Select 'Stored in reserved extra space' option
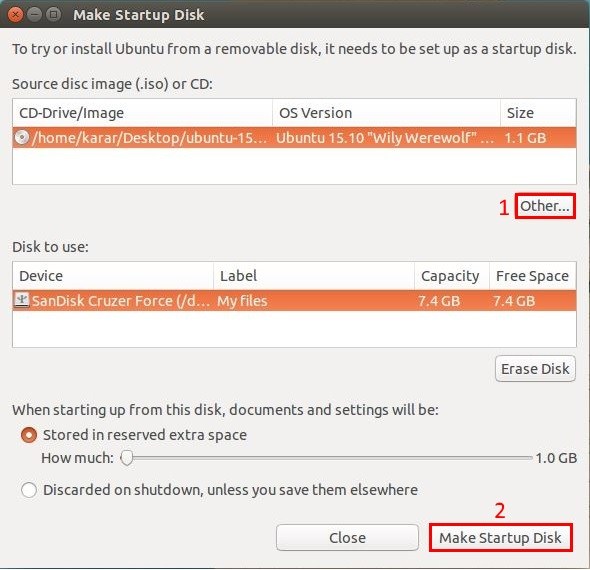Viewport: 590px width, 570px height. pos(29,435)
